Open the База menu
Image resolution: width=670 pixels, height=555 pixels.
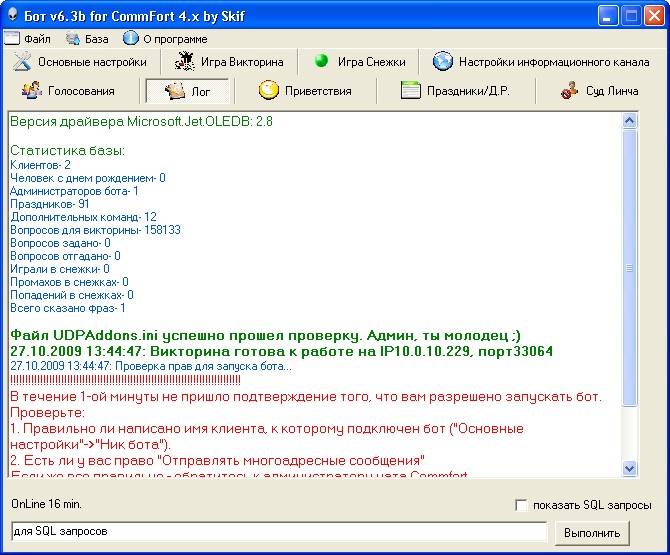coord(88,39)
